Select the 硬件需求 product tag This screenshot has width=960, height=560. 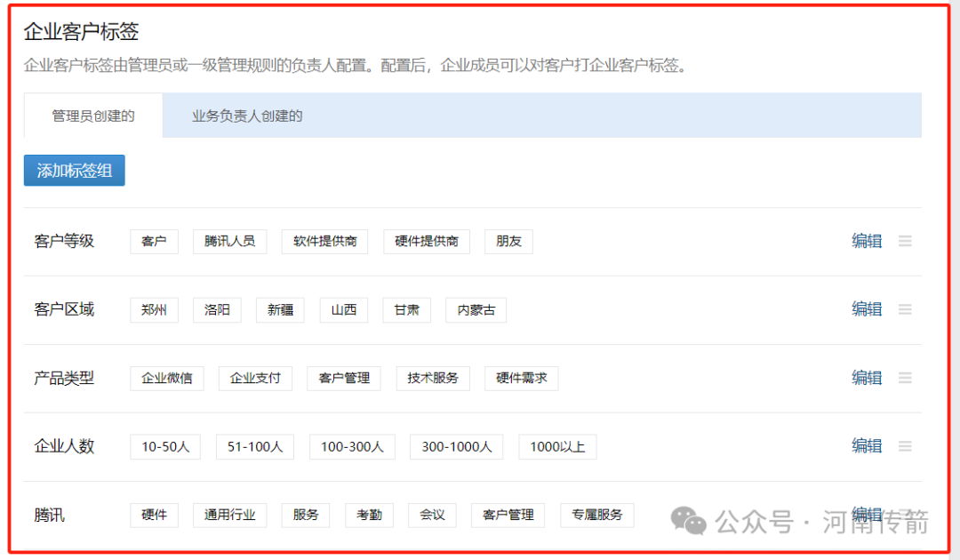[521, 379]
